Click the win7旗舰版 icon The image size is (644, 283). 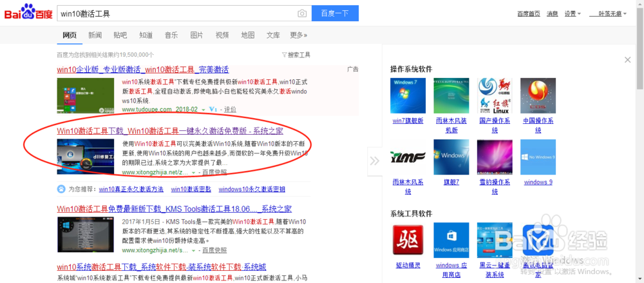pyautogui.click(x=408, y=95)
